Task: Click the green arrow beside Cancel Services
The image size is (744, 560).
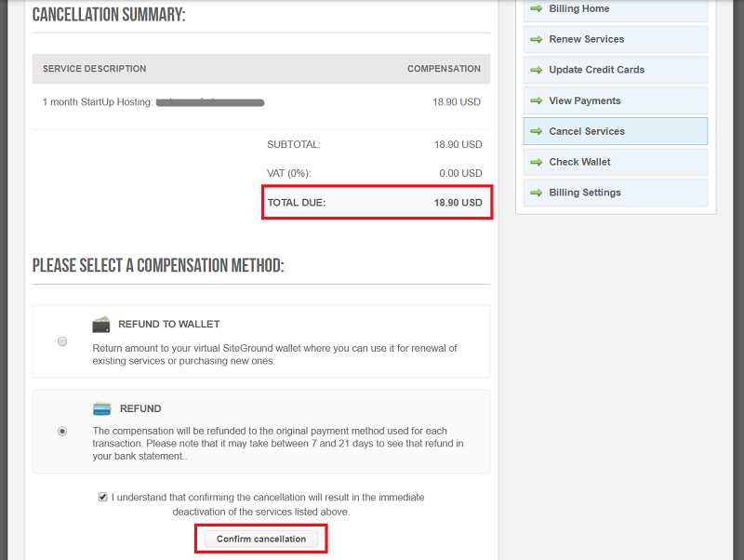Action: (536, 131)
